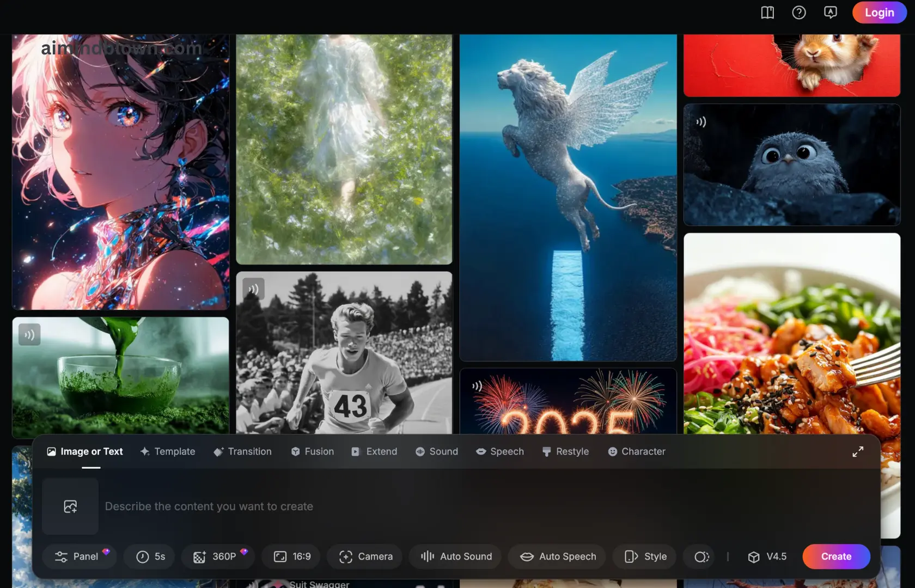Toggle sound on the runner video

point(254,289)
